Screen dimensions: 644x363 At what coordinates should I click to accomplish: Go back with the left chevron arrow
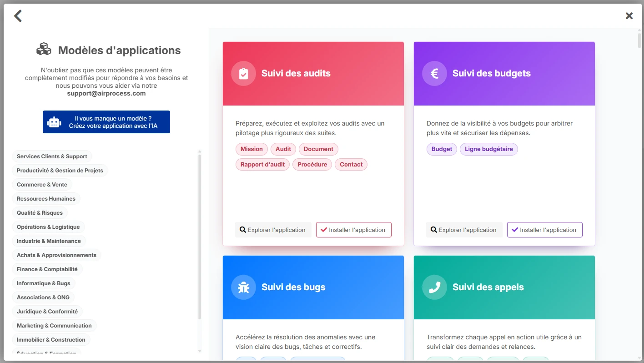pyautogui.click(x=18, y=16)
